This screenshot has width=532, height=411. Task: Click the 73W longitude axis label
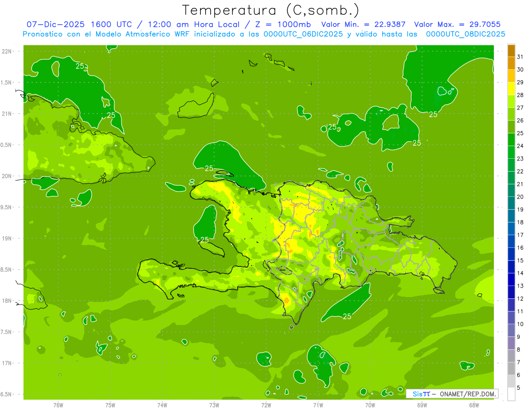[x=214, y=405]
